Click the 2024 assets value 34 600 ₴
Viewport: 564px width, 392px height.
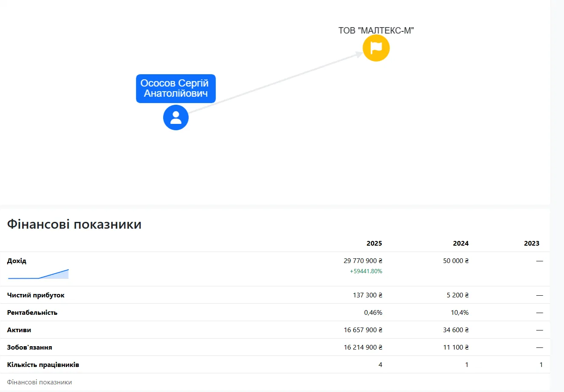tap(456, 330)
